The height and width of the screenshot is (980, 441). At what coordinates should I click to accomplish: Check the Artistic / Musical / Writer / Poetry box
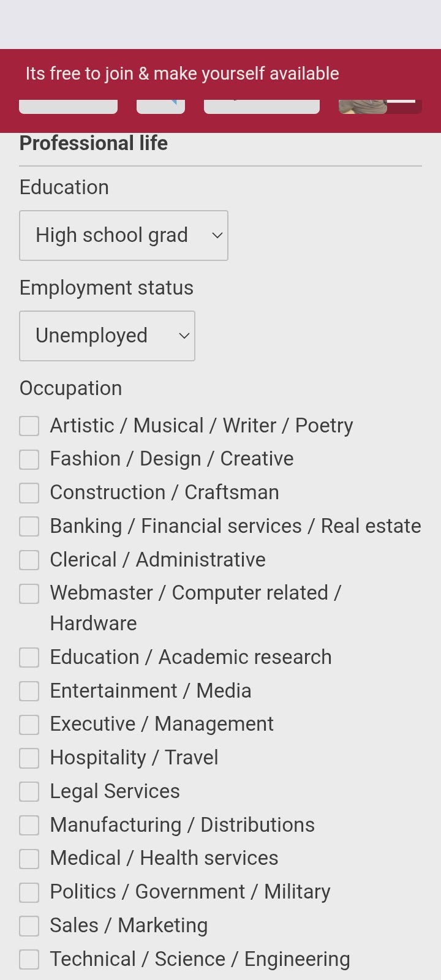(x=29, y=426)
